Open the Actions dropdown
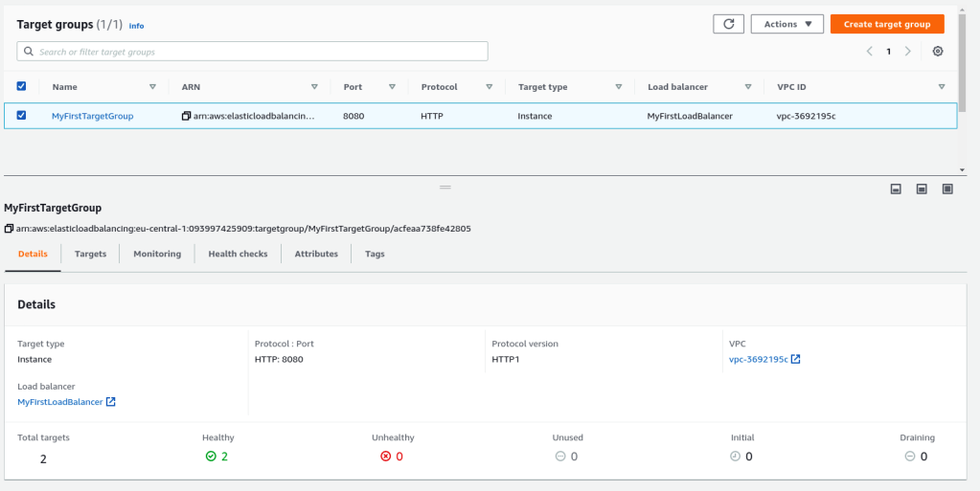Screen dimensions: 980x491 pos(786,24)
